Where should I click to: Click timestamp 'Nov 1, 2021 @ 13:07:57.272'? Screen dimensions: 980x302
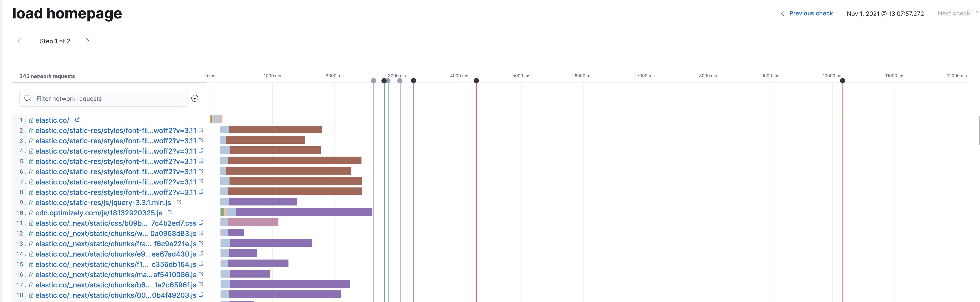point(885,14)
